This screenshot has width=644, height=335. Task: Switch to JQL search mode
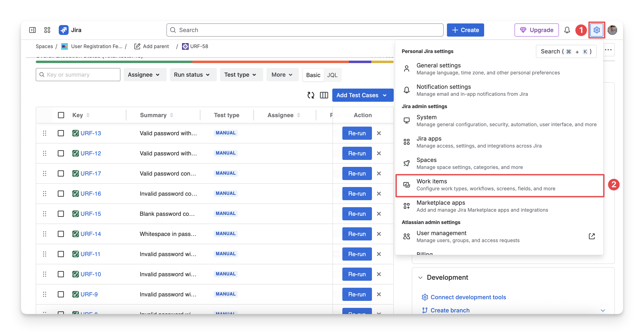[332, 75]
